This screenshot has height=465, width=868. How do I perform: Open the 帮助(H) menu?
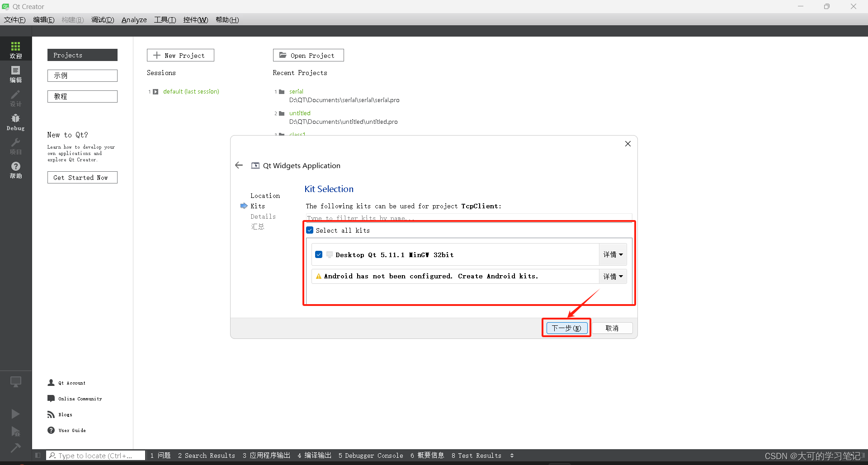point(227,20)
